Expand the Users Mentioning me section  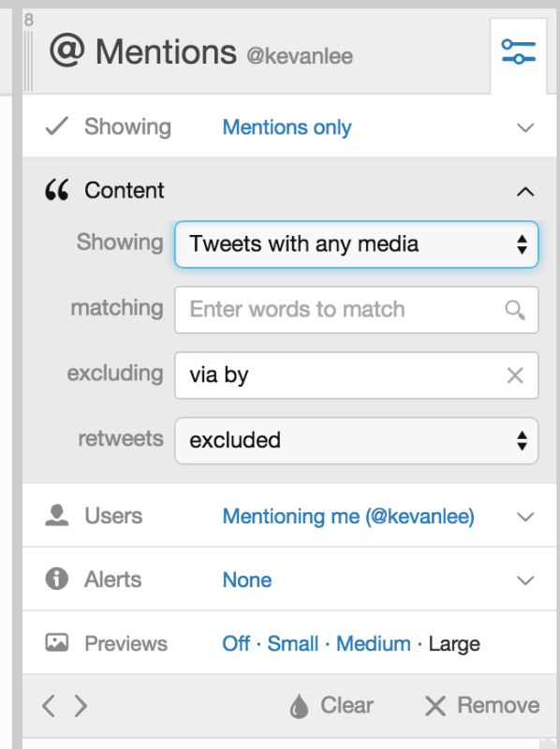point(289,516)
